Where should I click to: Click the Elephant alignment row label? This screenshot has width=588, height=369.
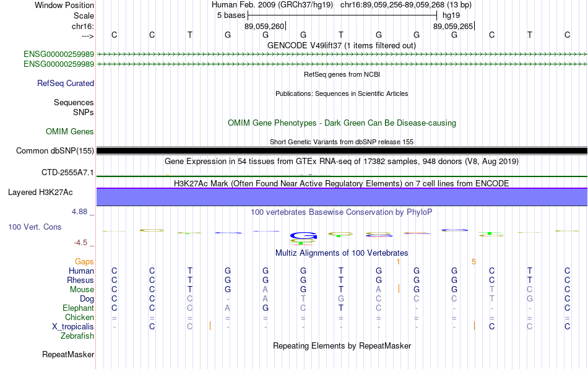(79, 308)
